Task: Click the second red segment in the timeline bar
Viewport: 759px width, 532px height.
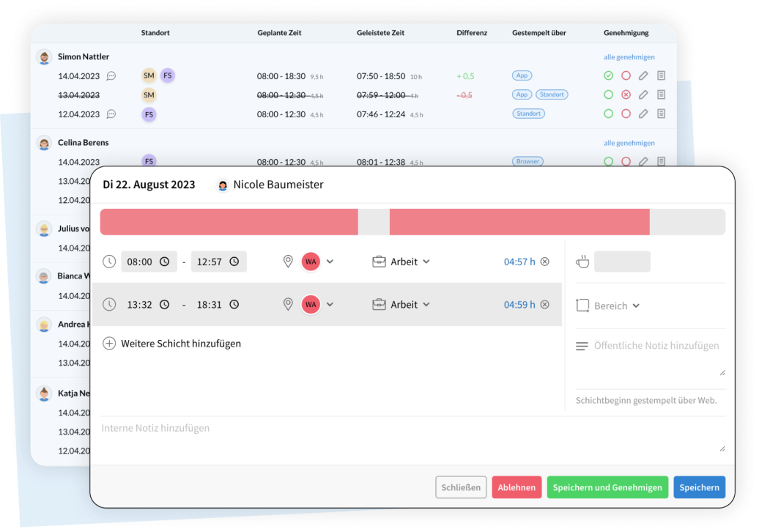Action: [519, 222]
